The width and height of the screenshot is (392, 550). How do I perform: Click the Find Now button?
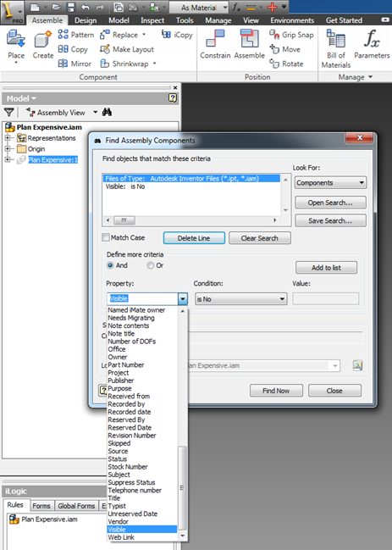[x=276, y=391]
